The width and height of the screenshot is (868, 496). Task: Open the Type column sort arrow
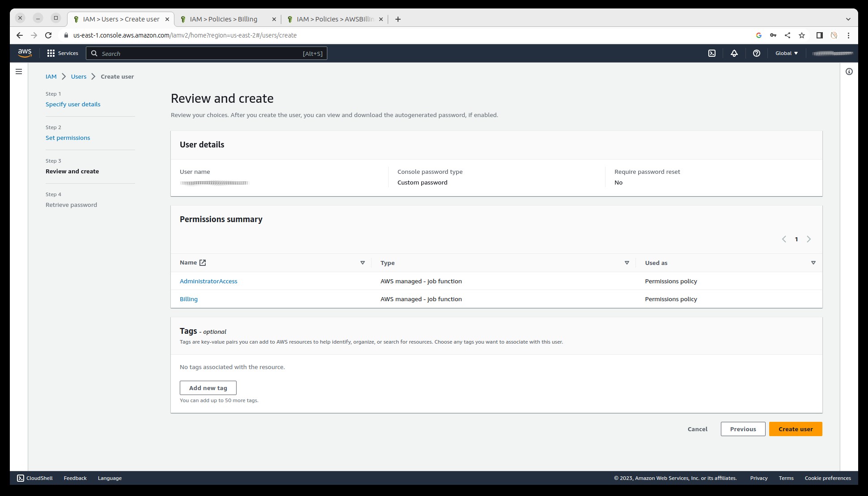click(627, 263)
